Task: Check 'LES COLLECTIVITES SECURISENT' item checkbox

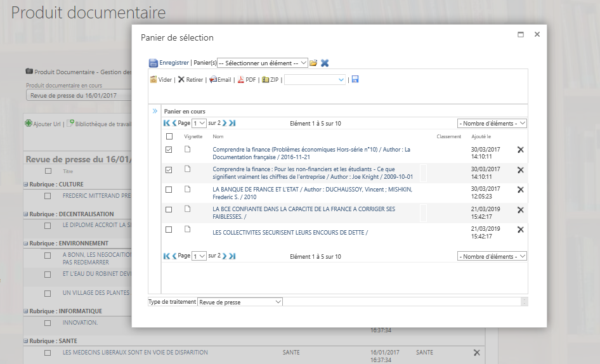Action: [x=169, y=230]
